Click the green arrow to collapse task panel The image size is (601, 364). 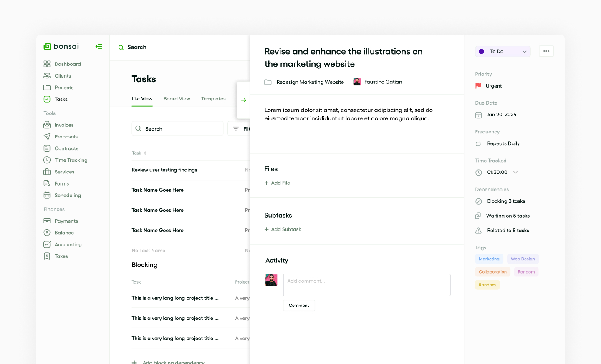(244, 100)
